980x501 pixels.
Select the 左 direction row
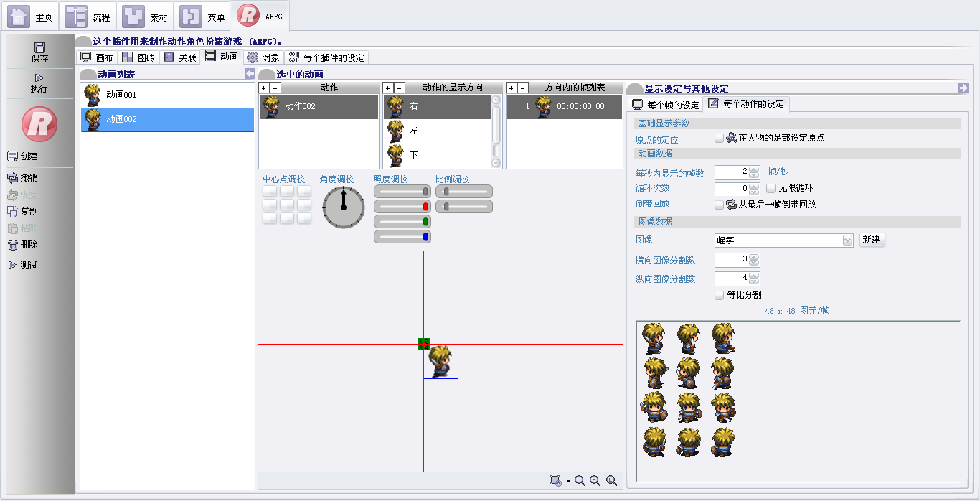(437, 131)
